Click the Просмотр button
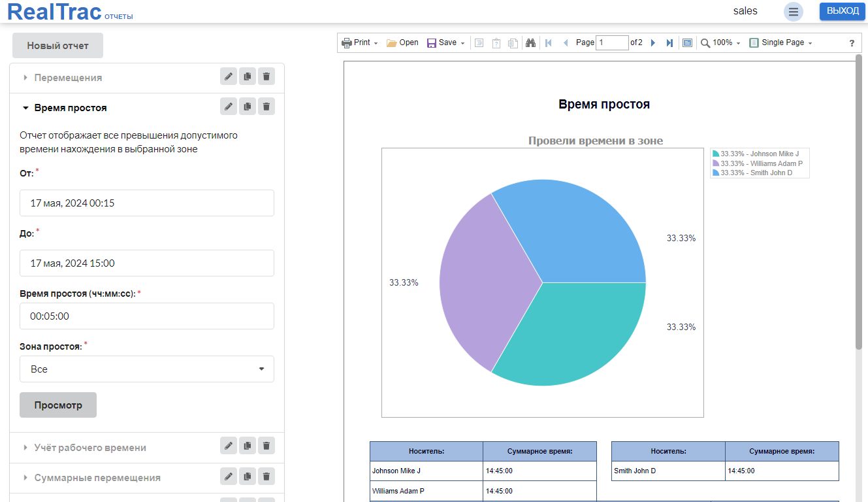 (58, 405)
